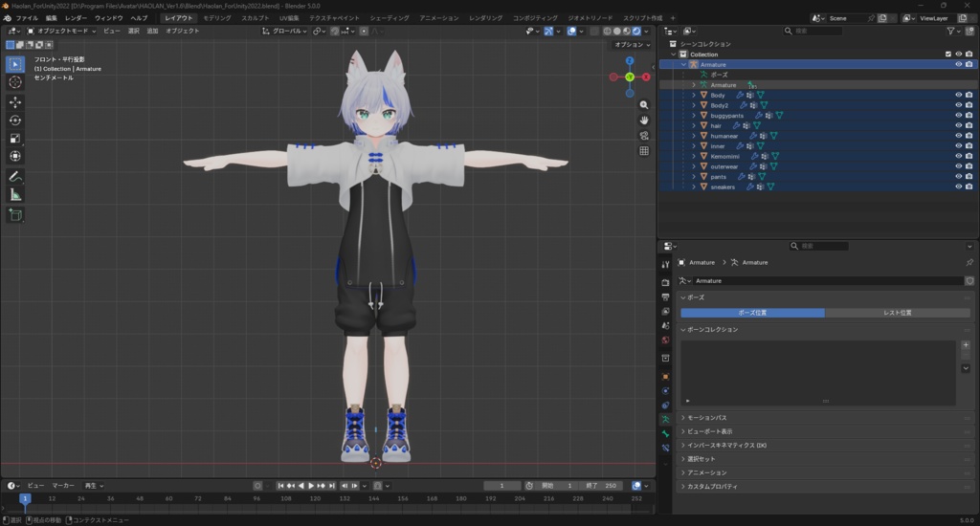Viewport: 980px width, 526px height.
Task: Pin the properties editor with the pin icon
Action: click(x=969, y=262)
